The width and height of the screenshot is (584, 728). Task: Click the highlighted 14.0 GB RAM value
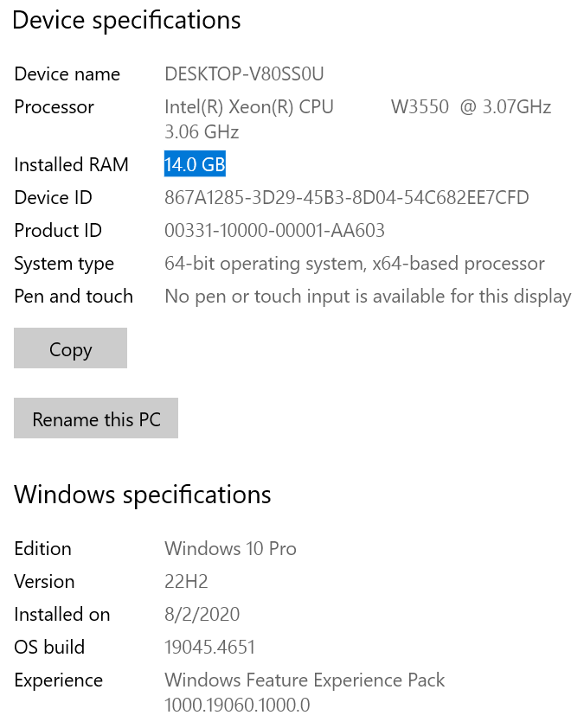[195, 164]
